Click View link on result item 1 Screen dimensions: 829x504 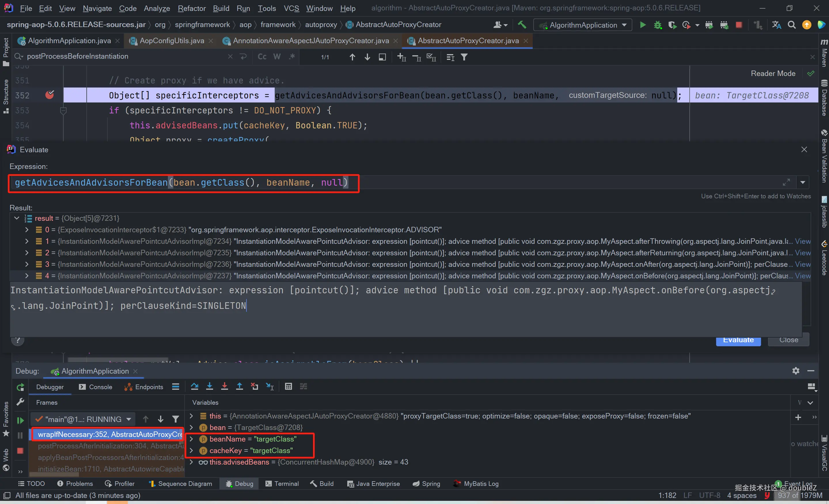coord(803,241)
